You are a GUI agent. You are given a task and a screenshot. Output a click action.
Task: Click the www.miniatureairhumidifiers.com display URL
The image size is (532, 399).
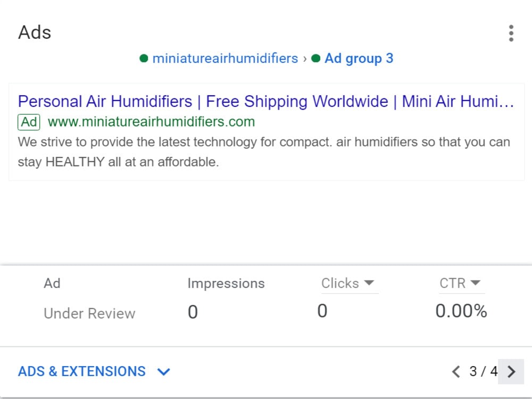click(151, 122)
